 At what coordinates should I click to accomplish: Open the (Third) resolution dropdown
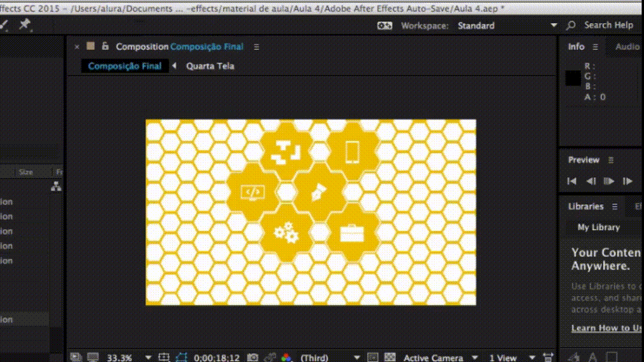click(x=356, y=357)
